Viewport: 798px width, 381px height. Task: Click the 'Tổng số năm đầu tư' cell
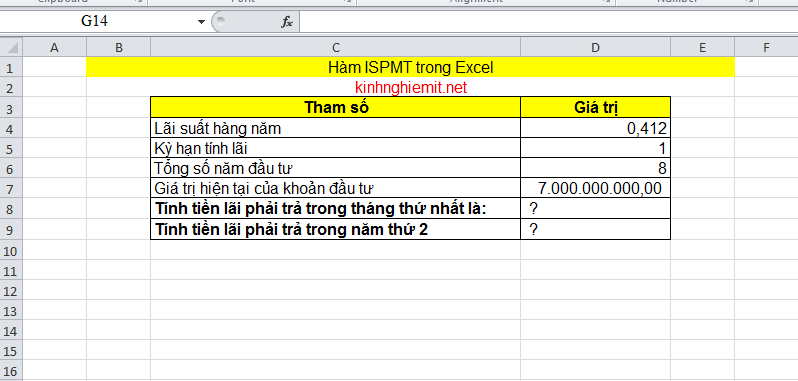pos(335,169)
